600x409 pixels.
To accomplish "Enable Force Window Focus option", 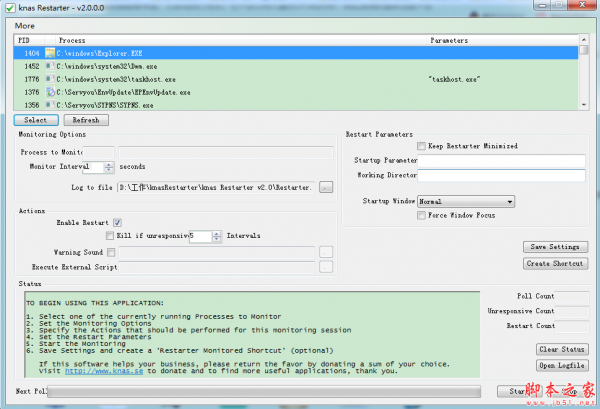I will (421, 215).
